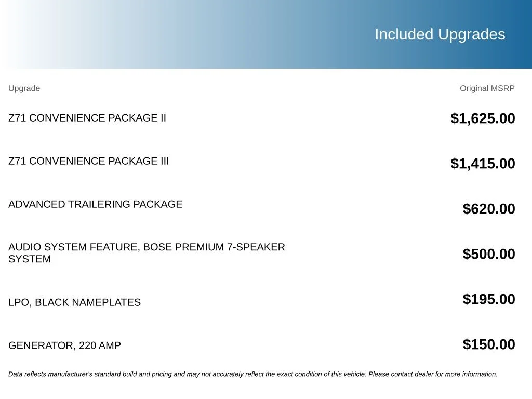
Task: Click the Included Upgrades header title
Action: 440,35
